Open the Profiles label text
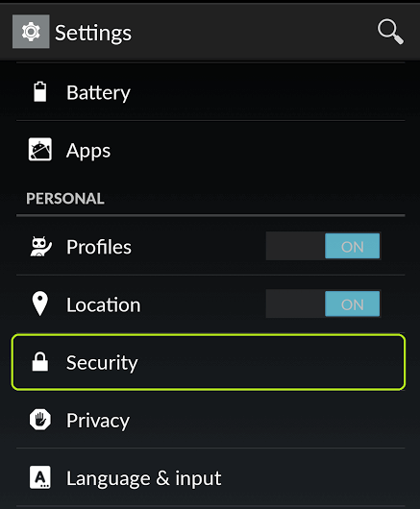Screen dimensions: 420x509 click(99, 247)
